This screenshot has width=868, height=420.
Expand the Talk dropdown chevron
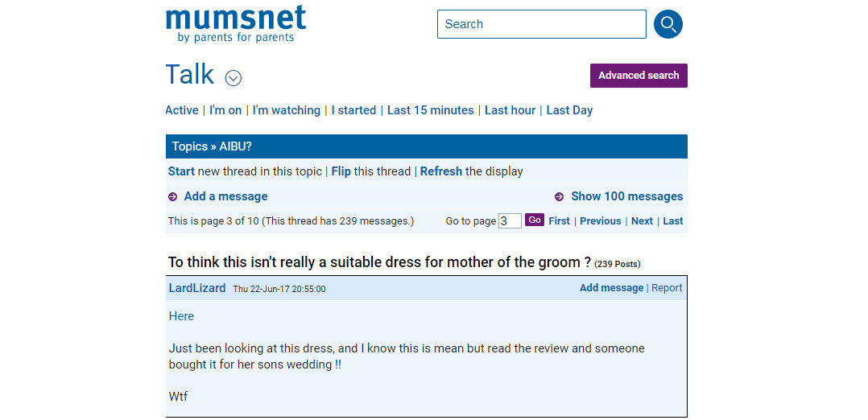(234, 78)
